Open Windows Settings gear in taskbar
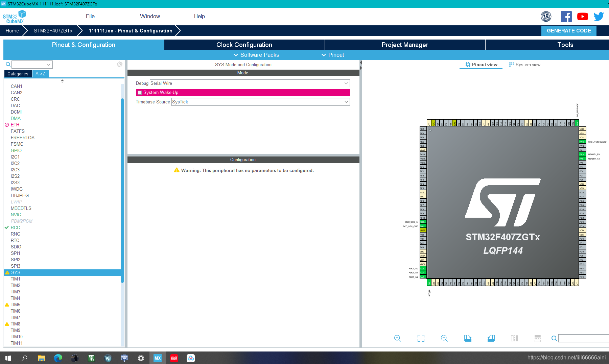Screen dimensions: 609x364 coord(141,358)
